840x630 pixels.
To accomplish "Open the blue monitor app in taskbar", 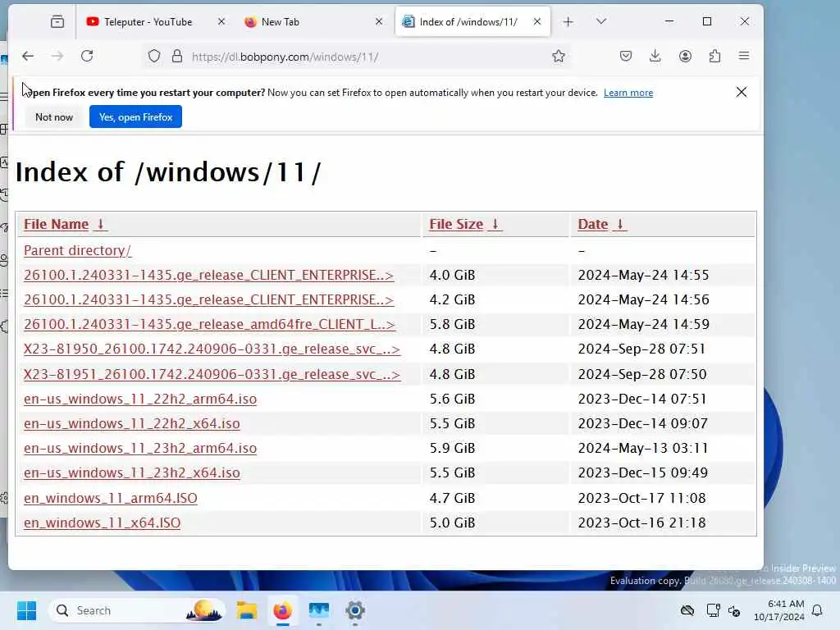I will (319, 610).
